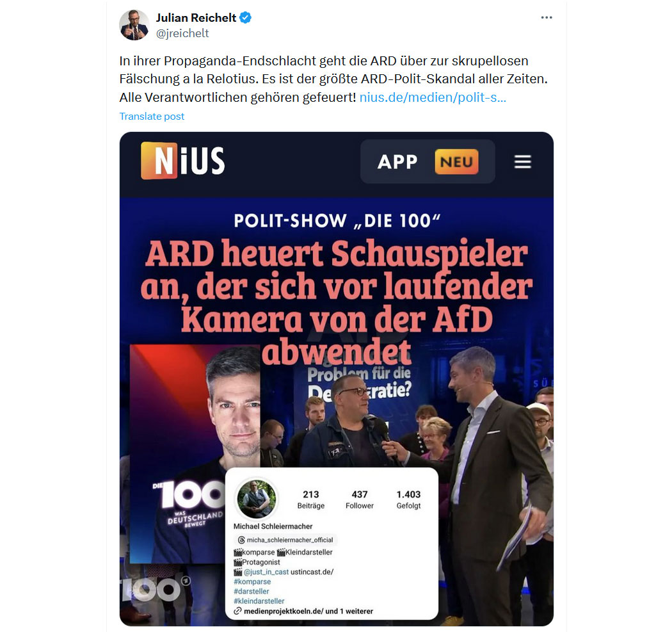Screen dimensions: 672x632
Task: Click the blue verified badge
Action: click(246, 18)
